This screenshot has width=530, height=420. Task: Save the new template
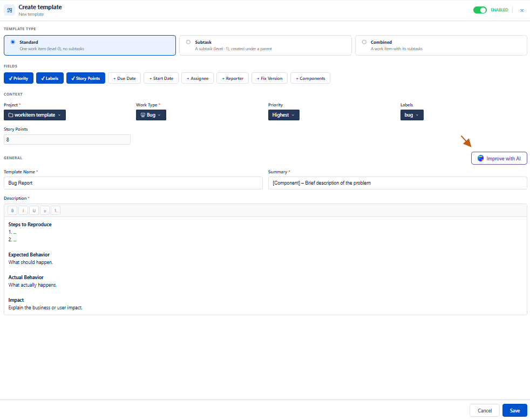pyautogui.click(x=514, y=410)
